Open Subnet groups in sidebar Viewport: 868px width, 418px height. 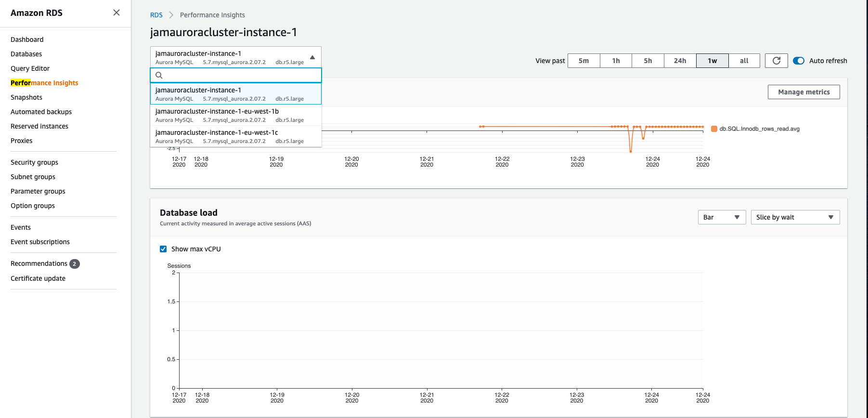(x=33, y=177)
